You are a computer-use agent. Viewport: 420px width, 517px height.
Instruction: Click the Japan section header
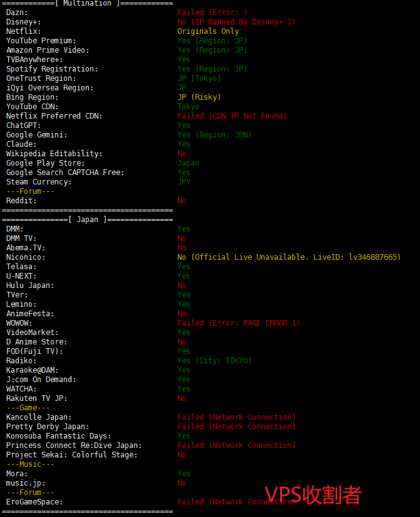tap(87, 220)
